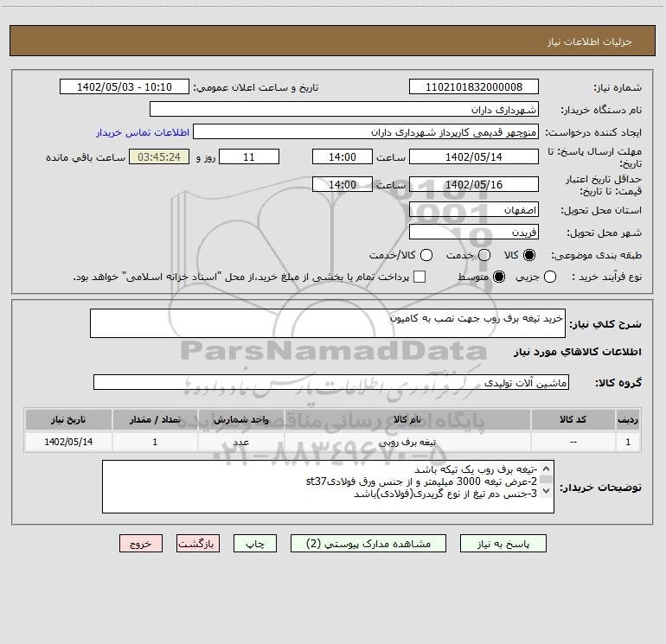Click the ایجاد کننده درخواست field
This screenshot has height=644, width=666.
coord(366,131)
